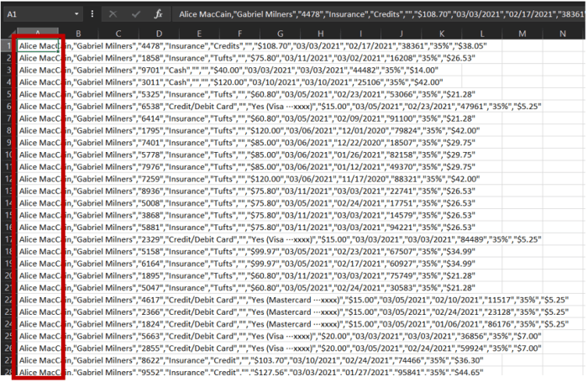Click the row text containing "1895"
The width and height of the screenshot is (588, 382).
247,276
